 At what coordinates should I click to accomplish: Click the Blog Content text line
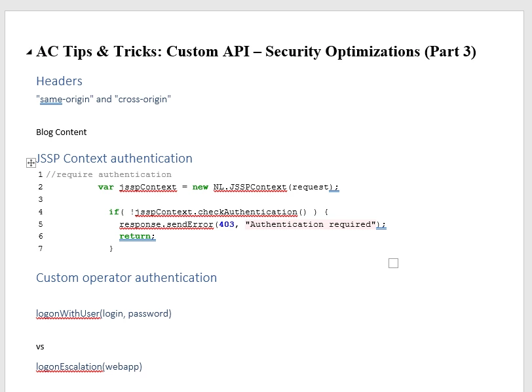coord(61,132)
